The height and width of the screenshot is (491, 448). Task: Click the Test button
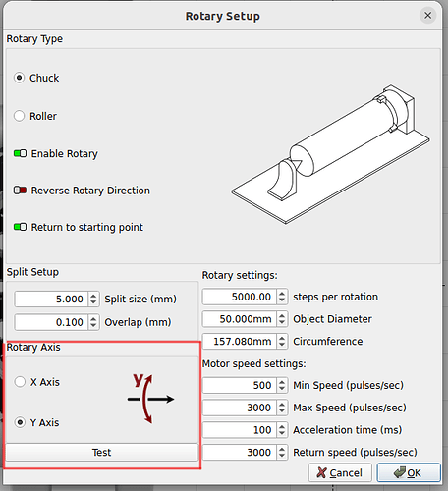click(x=101, y=452)
